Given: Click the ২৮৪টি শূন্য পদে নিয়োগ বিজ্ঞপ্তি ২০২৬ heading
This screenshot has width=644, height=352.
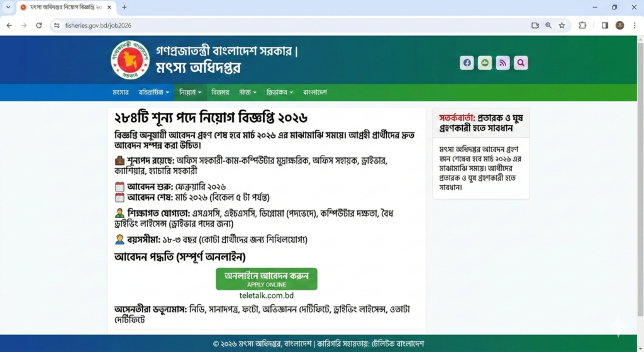Looking at the screenshot, I should click(211, 118).
